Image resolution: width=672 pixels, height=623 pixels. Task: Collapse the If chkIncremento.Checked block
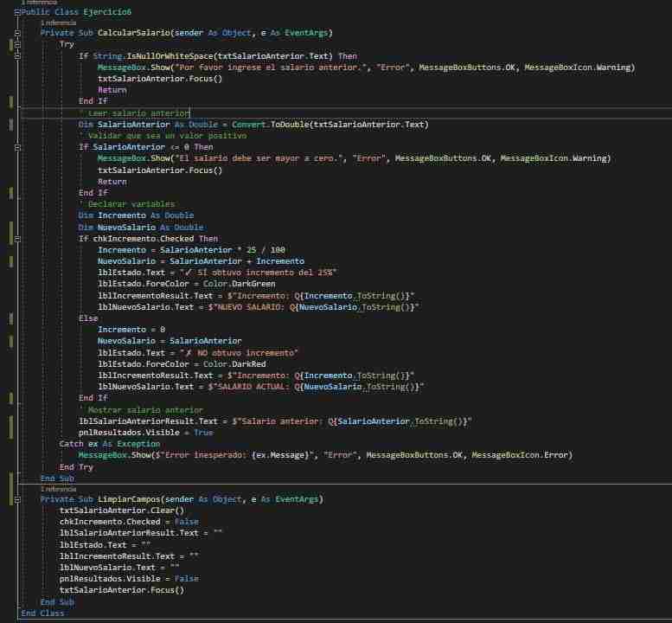coord(16,239)
